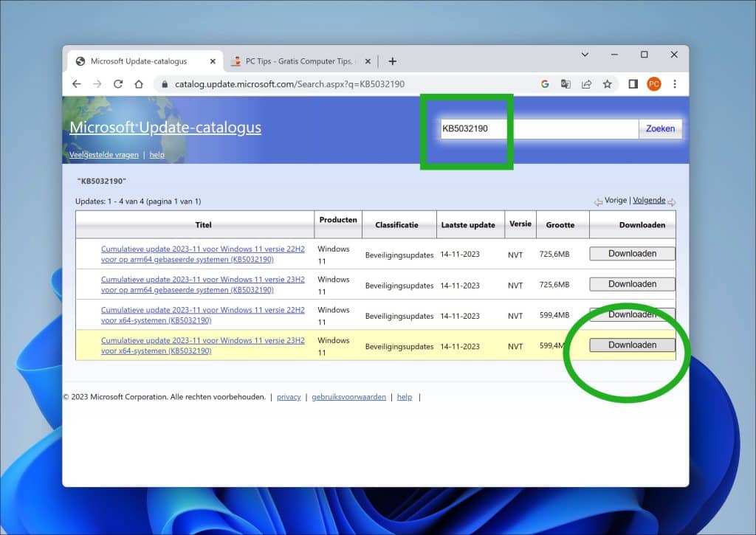The width and height of the screenshot is (756, 535).
Task: Close the PC Tips tab
Action: click(x=368, y=61)
